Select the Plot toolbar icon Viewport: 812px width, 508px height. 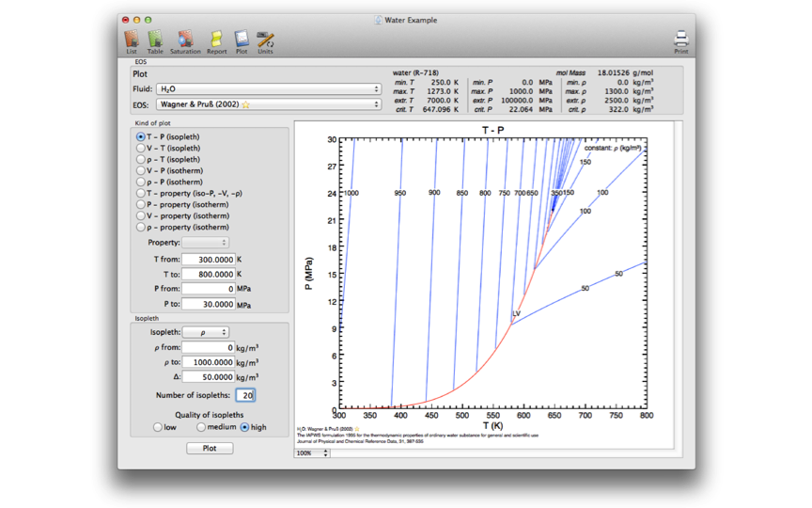click(x=242, y=40)
